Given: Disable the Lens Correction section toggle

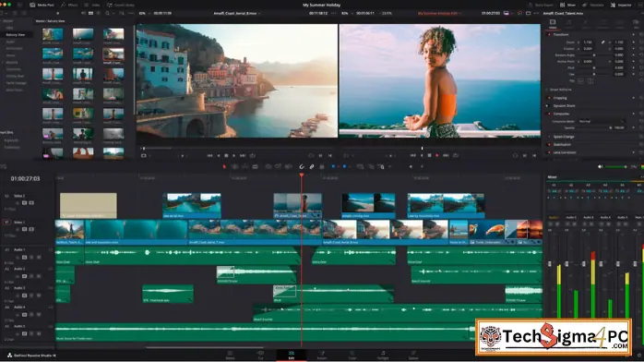Looking at the screenshot, I should pos(549,152).
